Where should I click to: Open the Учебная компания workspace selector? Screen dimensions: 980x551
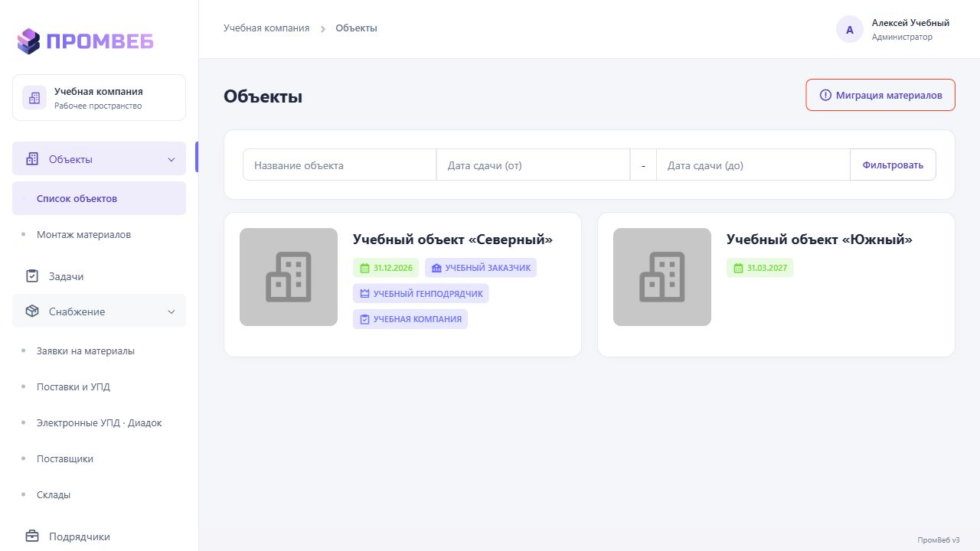99,98
